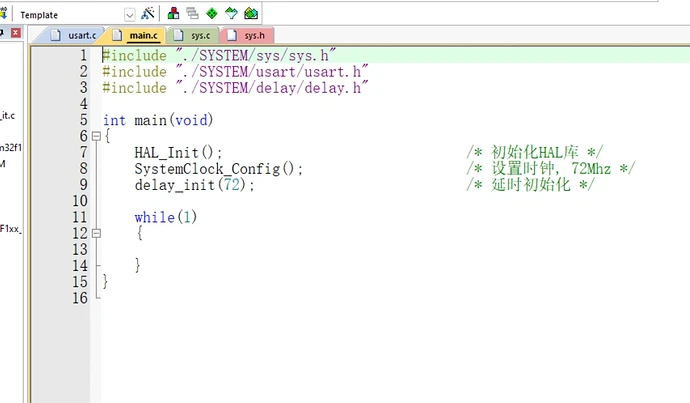Open the sys.c tab
The width and height of the screenshot is (690, 403).
click(199, 36)
